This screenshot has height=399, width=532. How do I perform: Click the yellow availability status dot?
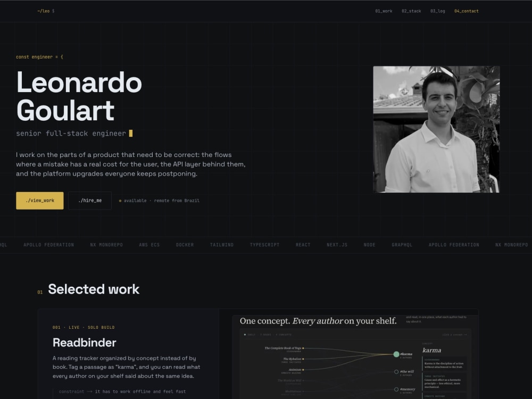[120, 201]
